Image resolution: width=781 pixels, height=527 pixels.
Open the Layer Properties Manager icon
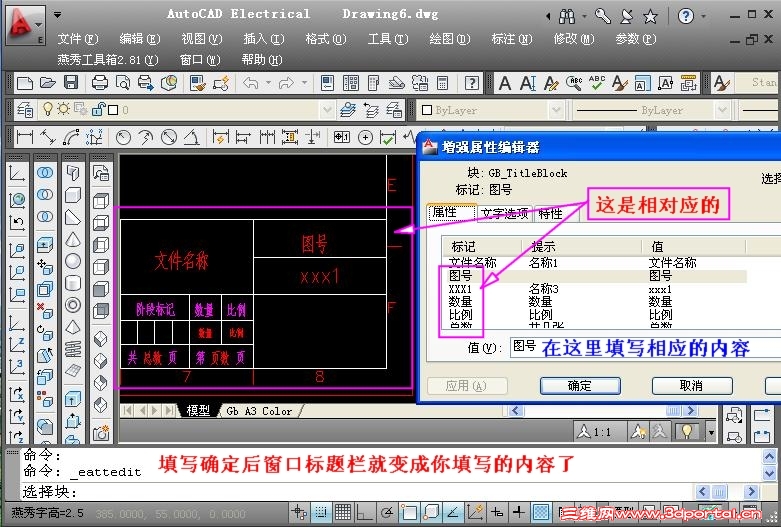(25, 110)
